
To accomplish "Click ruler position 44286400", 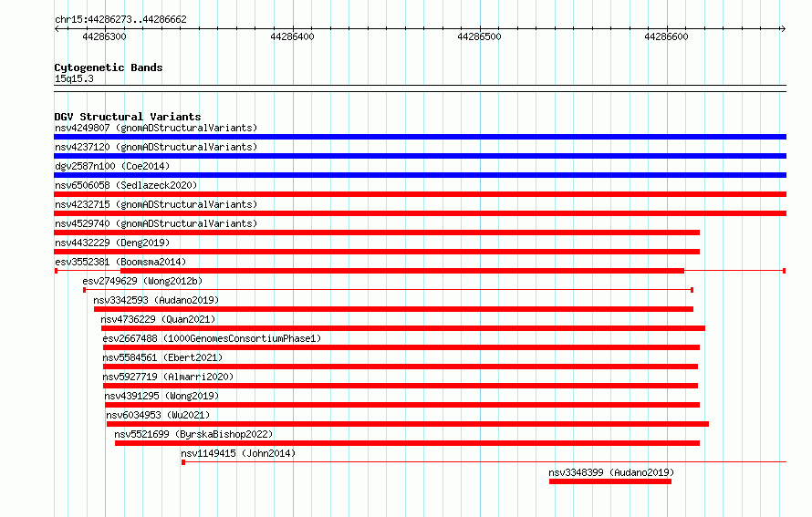I will click(x=292, y=36).
